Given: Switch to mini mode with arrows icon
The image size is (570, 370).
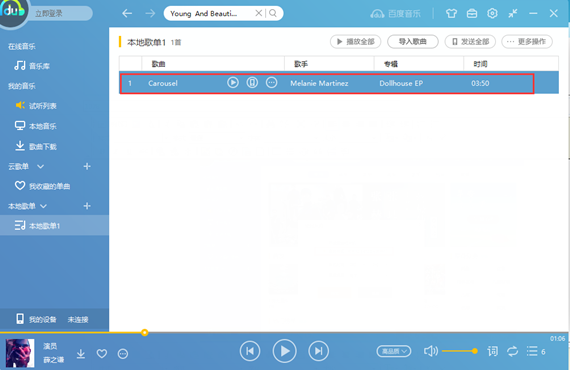Looking at the screenshot, I should 513,13.
